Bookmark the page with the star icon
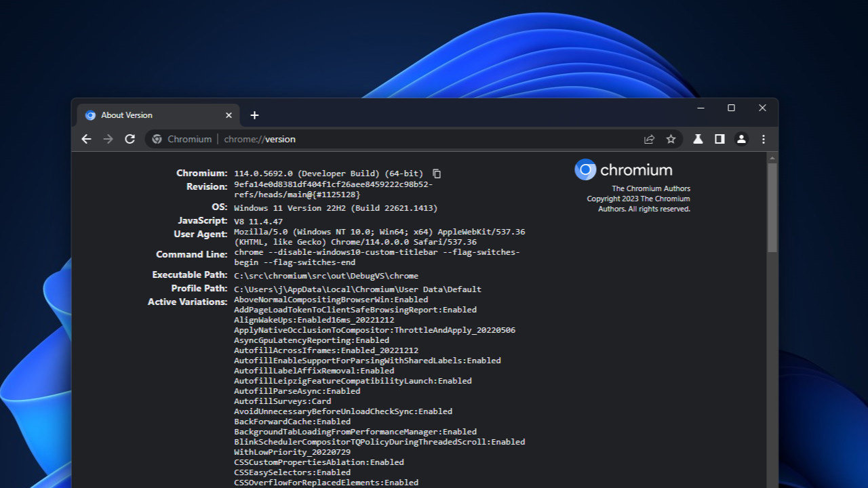 671,139
